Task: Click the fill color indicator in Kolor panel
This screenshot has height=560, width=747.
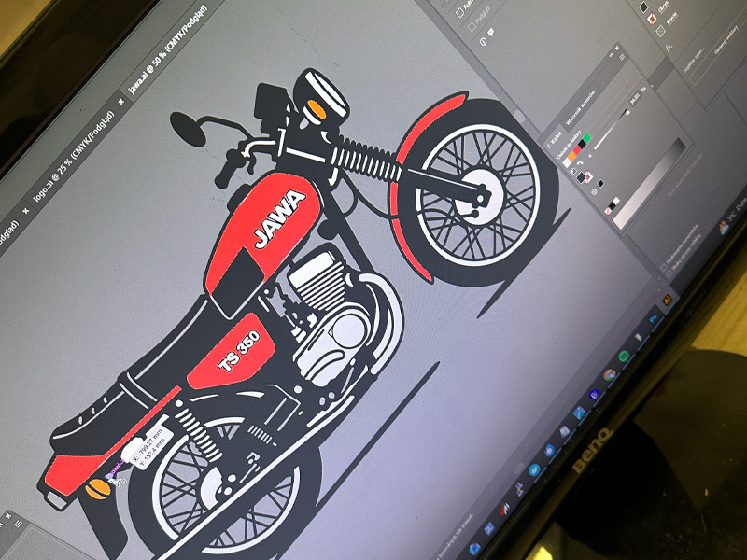Action: coord(581,176)
